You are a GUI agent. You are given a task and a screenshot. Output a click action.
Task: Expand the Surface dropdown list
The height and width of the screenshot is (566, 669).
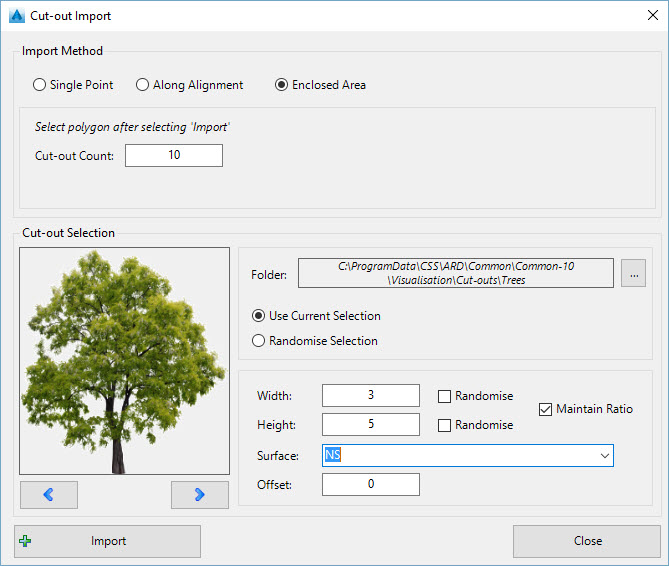point(604,456)
